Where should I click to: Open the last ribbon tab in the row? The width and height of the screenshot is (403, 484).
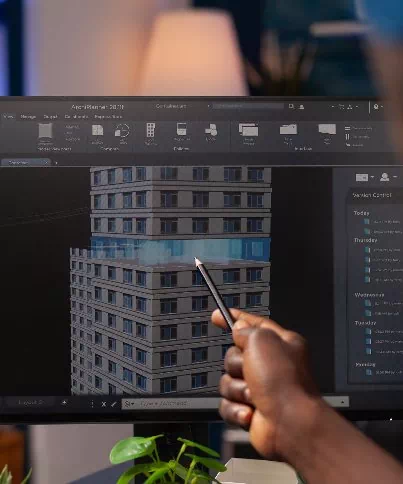108,117
